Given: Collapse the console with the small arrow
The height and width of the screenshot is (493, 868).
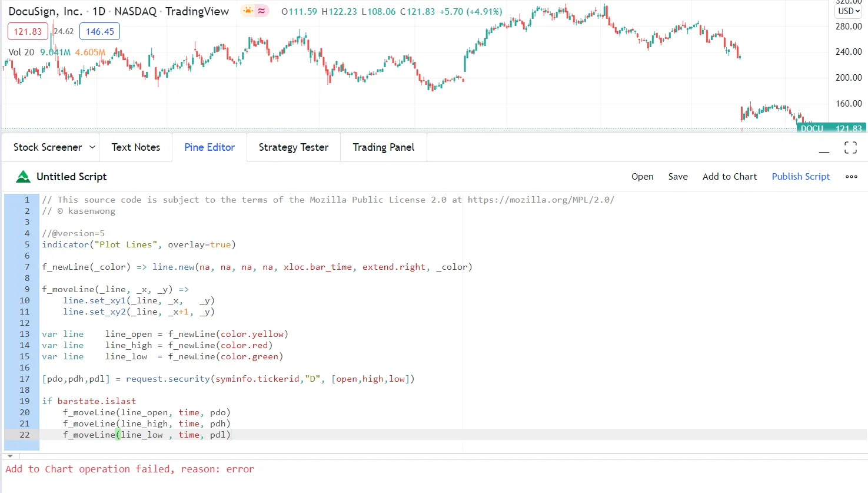Looking at the screenshot, I should tap(10, 456).
